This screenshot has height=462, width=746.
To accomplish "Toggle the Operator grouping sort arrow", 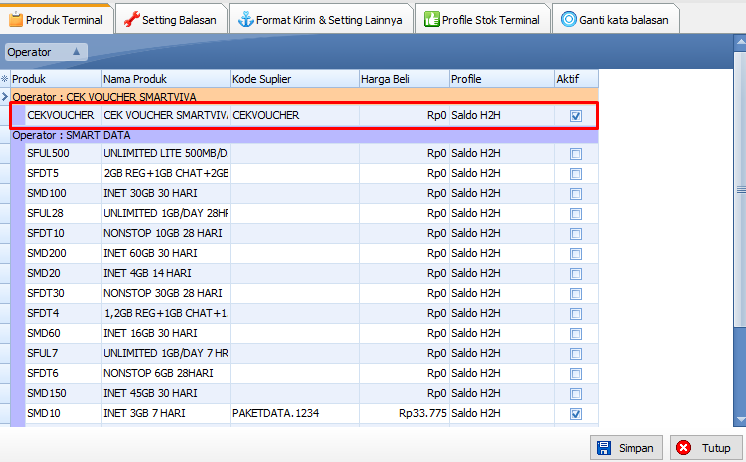I will (76, 51).
